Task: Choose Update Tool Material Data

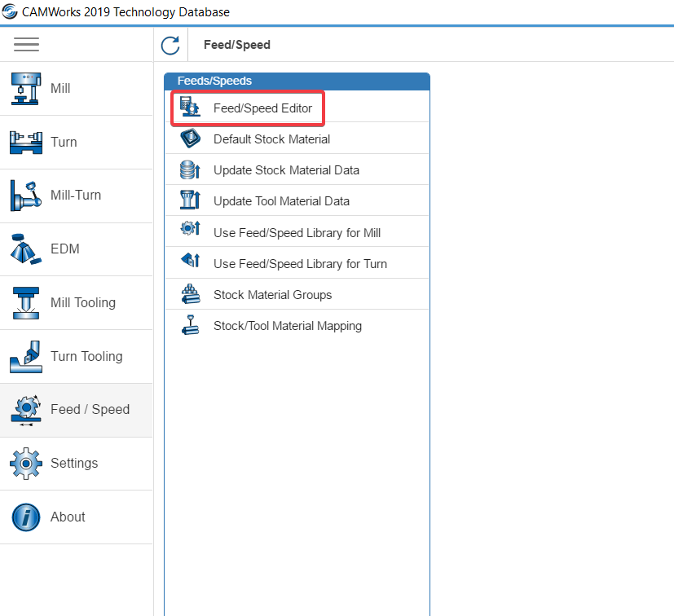Action: [x=297, y=200]
